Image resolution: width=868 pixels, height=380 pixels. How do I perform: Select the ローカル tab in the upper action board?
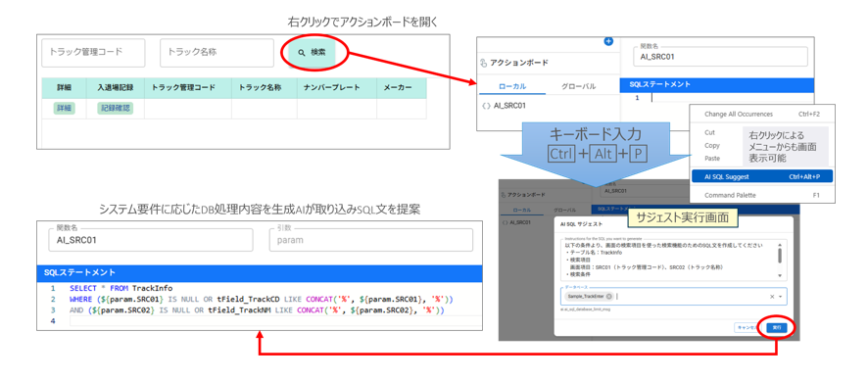(x=512, y=86)
